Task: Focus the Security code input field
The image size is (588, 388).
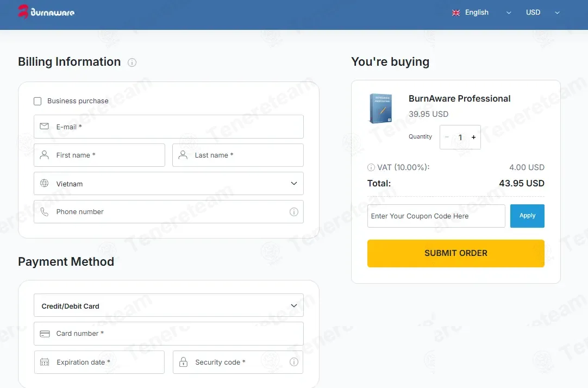Action: (237, 362)
